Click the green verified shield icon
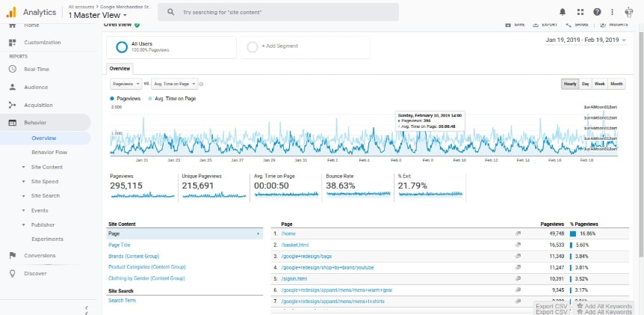Viewport: 644px width, 315px height. [137, 25]
